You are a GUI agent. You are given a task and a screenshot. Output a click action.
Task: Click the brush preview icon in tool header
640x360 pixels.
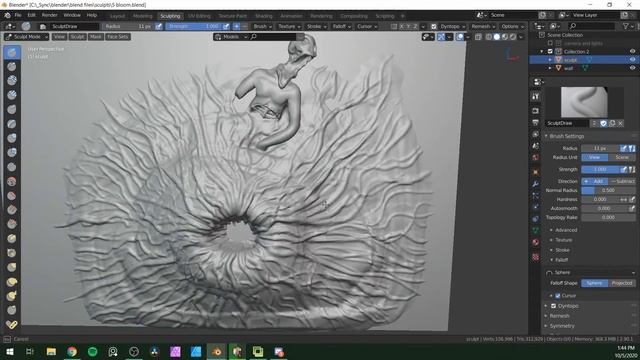click(26, 26)
